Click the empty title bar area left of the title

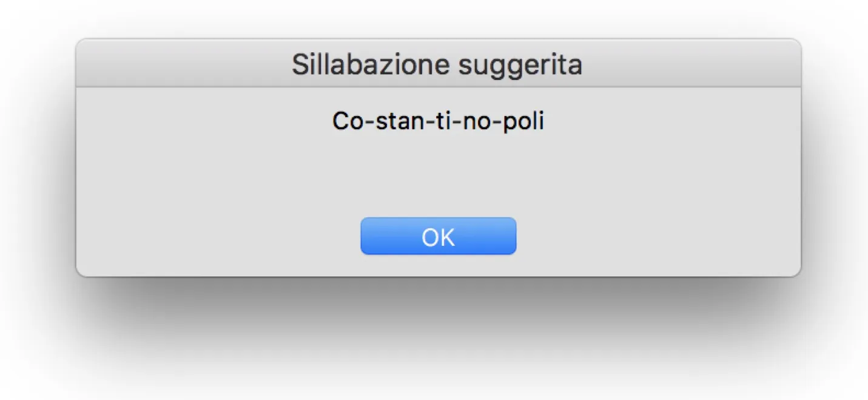(182, 64)
